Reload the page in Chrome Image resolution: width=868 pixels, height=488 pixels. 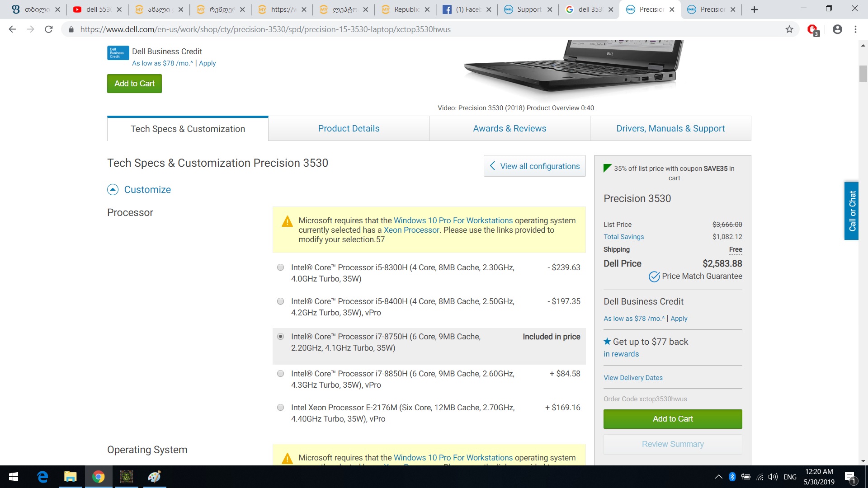pyautogui.click(x=49, y=29)
